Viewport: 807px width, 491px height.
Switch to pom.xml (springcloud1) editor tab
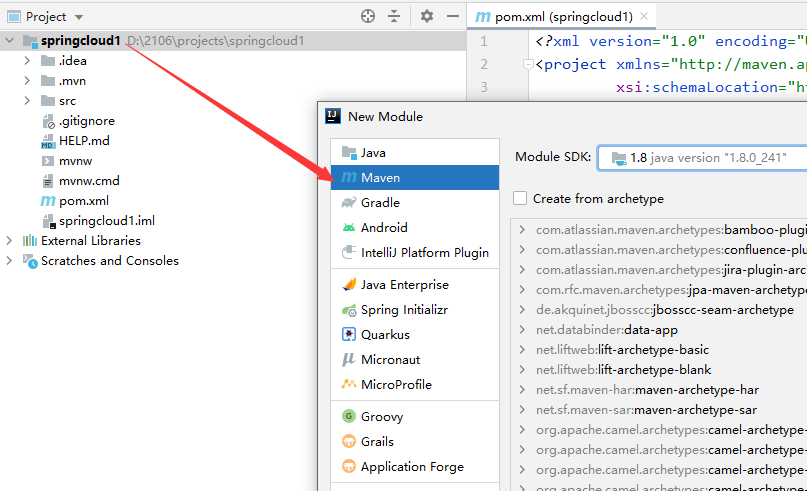tap(563, 17)
